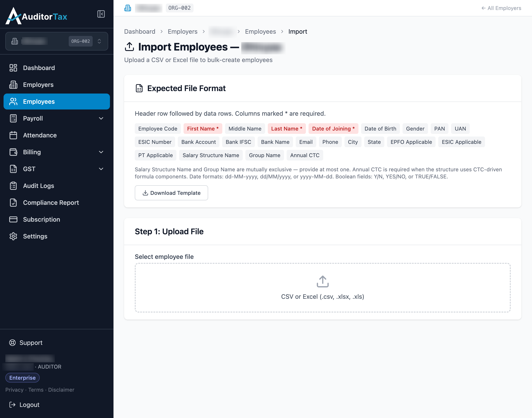Click the Annual CTC column chip
Image resolution: width=532 pixels, height=418 pixels.
(x=305, y=155)
